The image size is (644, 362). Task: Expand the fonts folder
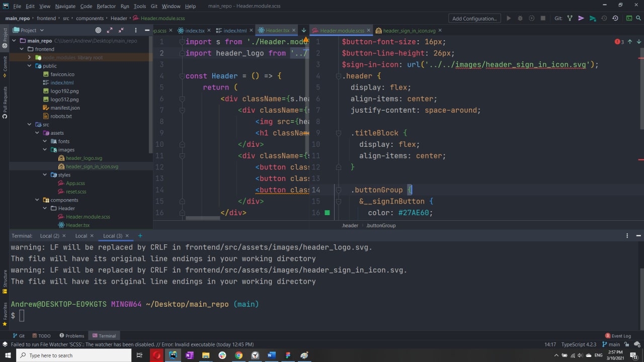pyautogui.click(x=45, y=141)
